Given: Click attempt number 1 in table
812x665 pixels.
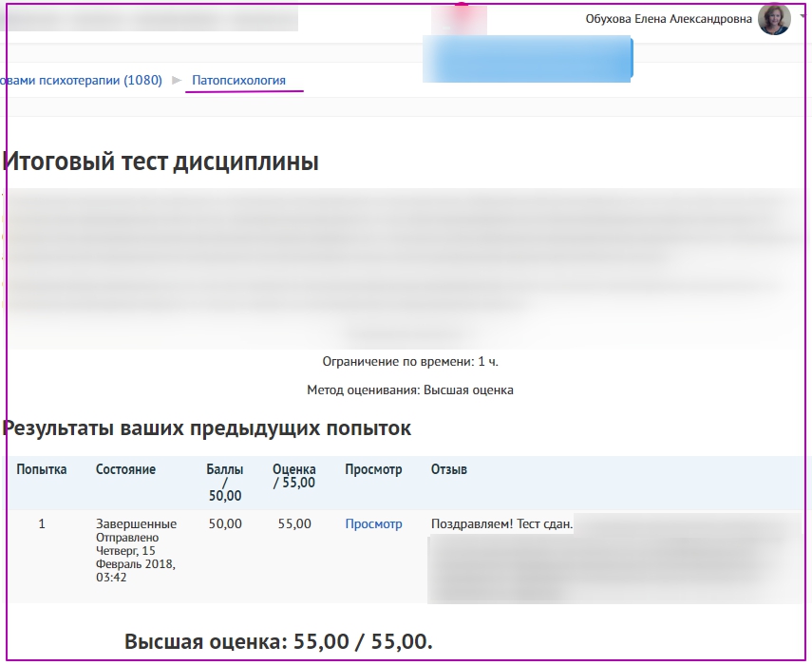Looking at the screenshot, I should pos(42,524).
